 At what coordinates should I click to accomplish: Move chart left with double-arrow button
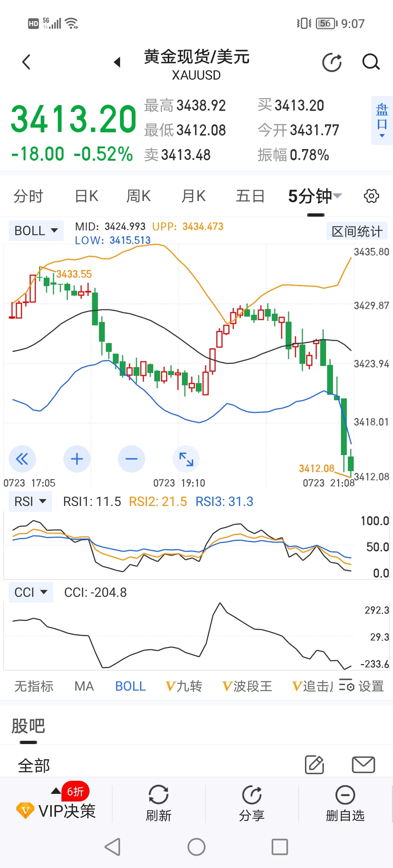pos(22,459)
